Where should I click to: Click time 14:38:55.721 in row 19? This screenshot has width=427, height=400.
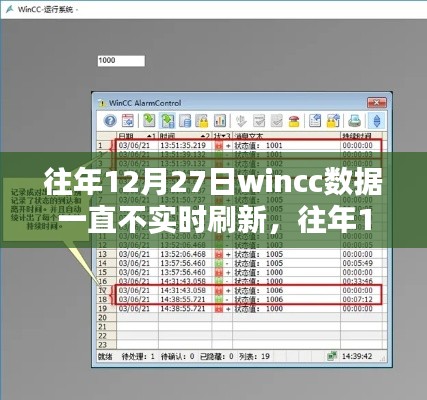pos(183,308)
